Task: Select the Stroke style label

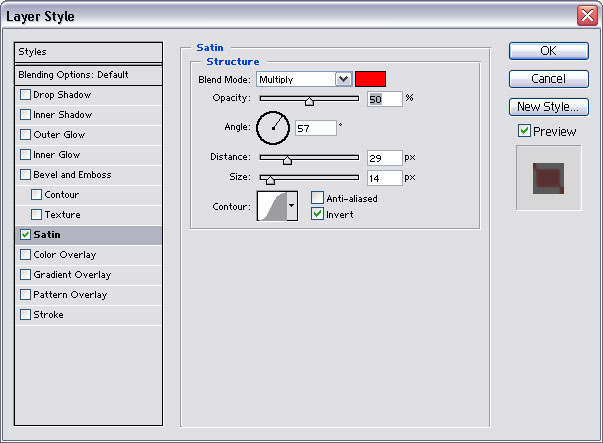Action: click(x=48, y=315)
